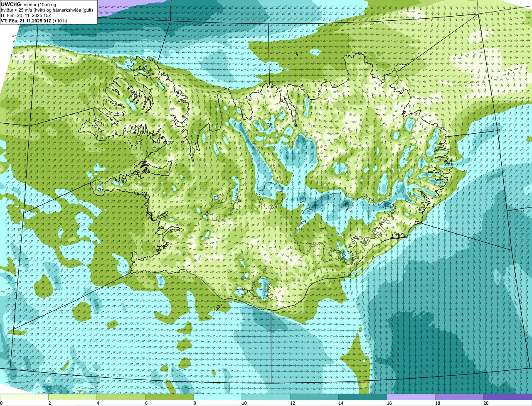Click the legend tick label "20"
This screenshot has width=532, height=406.
[x=485, y=403]
